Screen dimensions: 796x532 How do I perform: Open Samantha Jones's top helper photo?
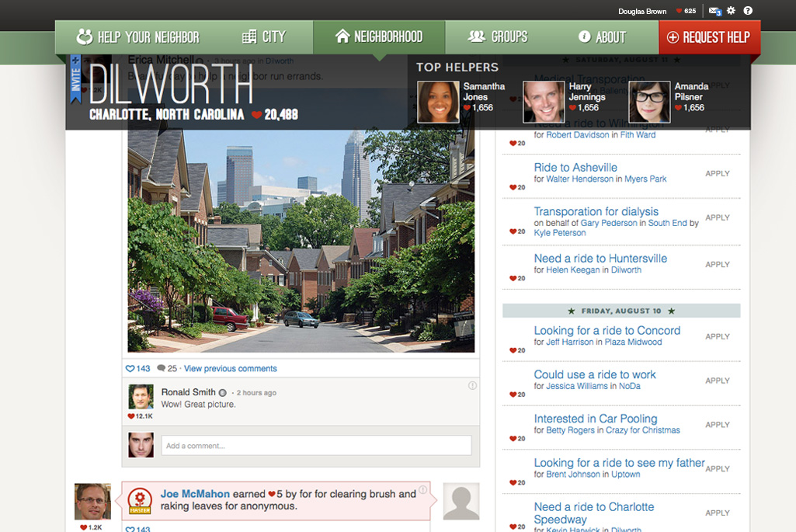438,102
